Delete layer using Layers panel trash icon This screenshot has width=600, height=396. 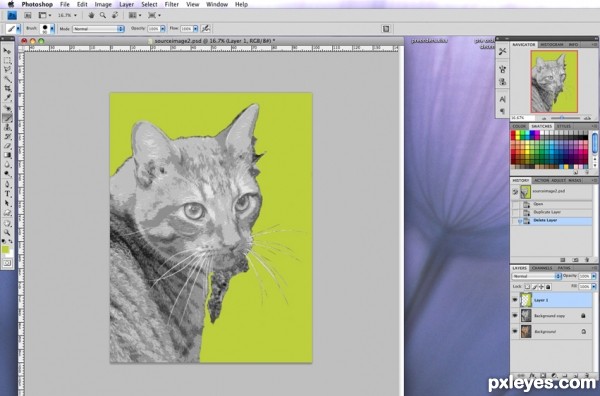[587, 376]
